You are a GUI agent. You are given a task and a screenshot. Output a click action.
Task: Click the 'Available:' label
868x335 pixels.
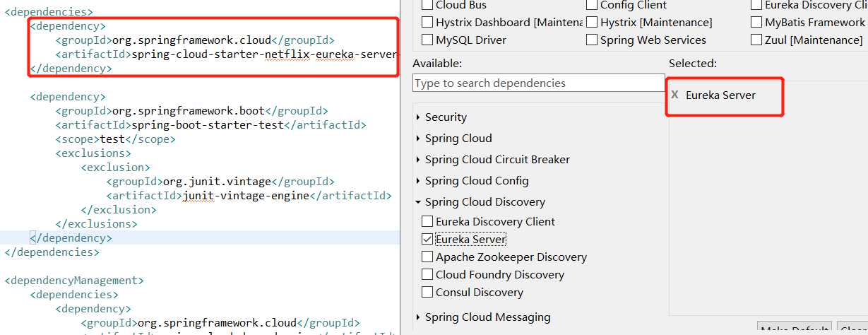[x=437, y=64]
